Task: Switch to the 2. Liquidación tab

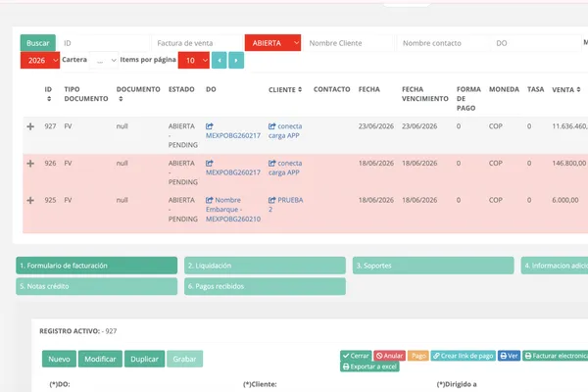Action: pyautogui.click(x=265, y=266)
